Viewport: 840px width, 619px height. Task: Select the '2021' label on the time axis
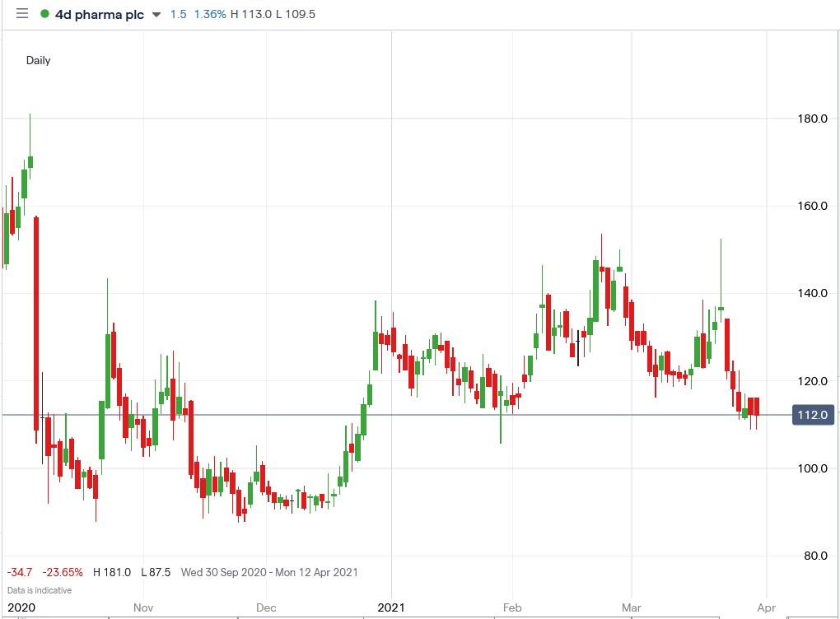point(393,607)
